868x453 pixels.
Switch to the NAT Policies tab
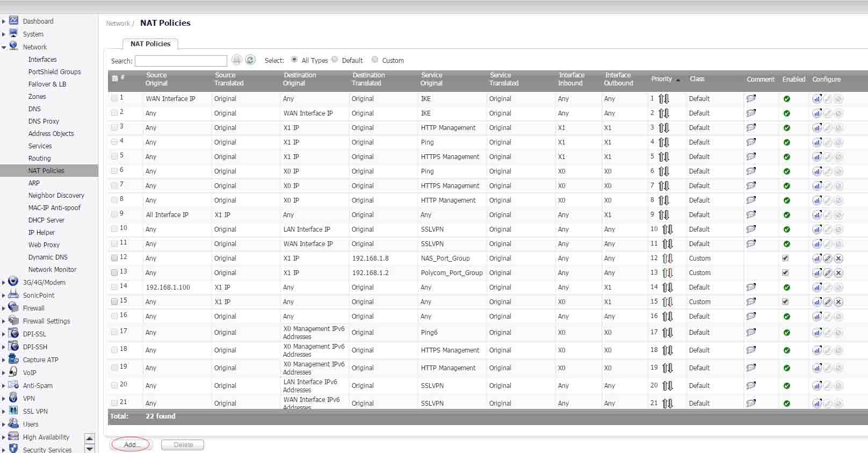click(x=150, y=44)
